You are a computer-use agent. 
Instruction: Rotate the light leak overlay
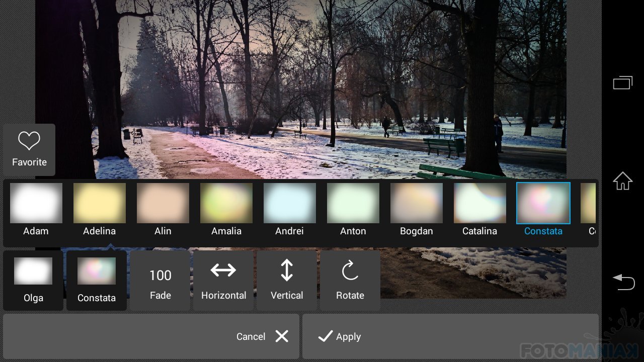[x=350, y=271]
